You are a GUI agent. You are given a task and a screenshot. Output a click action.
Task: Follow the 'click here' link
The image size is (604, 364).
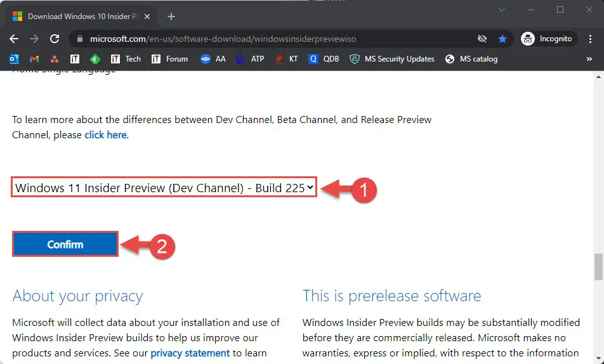(105, 135)
